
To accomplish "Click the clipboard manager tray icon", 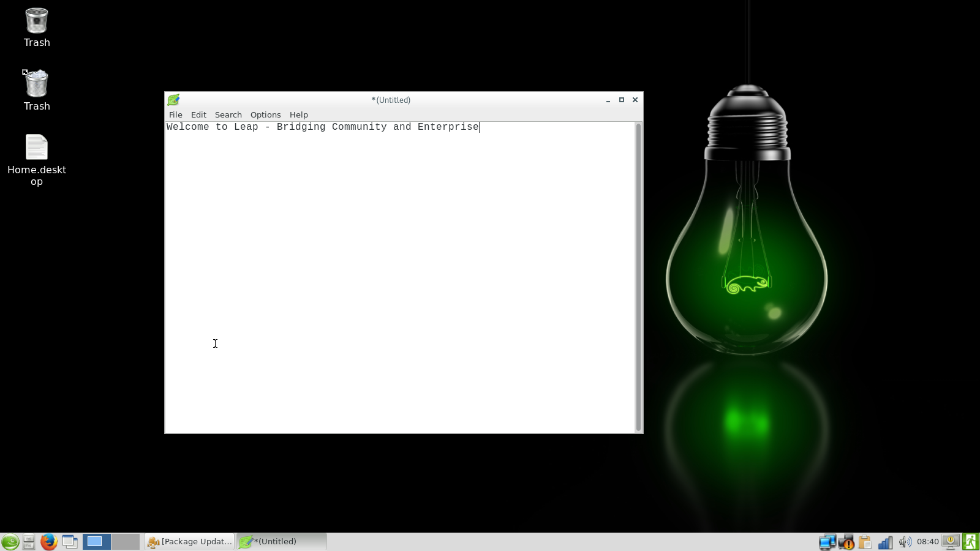I will [865, 542].
